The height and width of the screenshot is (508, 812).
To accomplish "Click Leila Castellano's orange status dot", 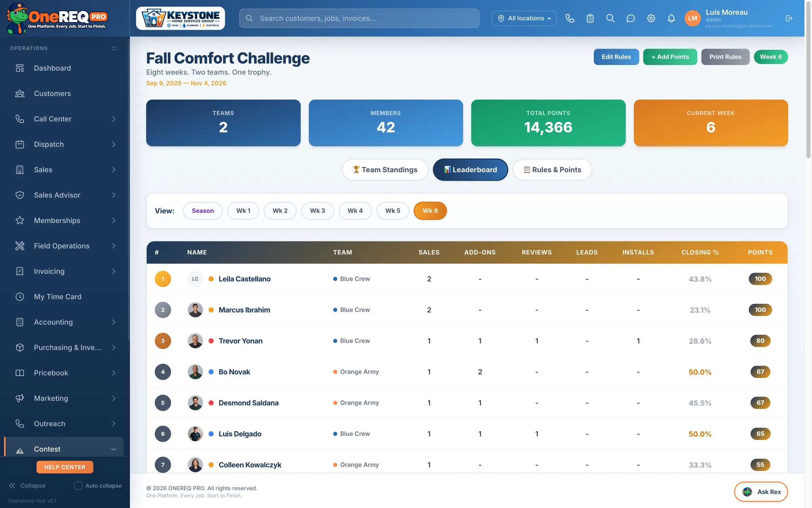I will 211,279.
